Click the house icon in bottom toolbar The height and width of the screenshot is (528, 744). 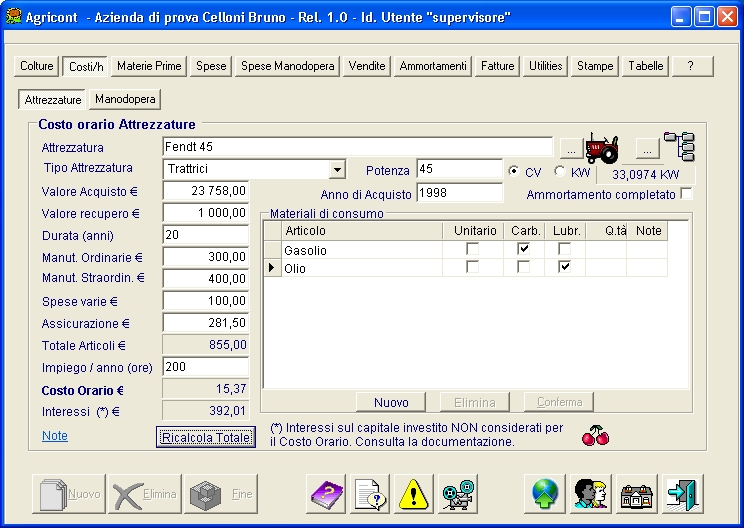(637, 493)
